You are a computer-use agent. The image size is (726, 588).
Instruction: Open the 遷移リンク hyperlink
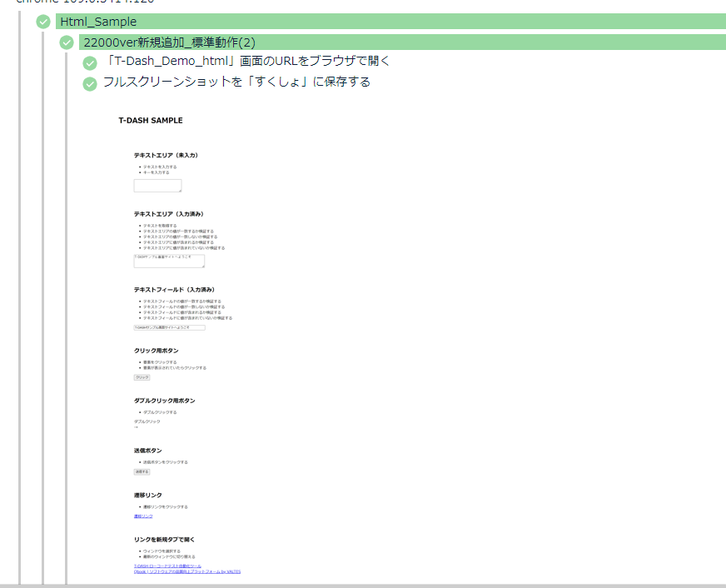click(x=143, y=516)
